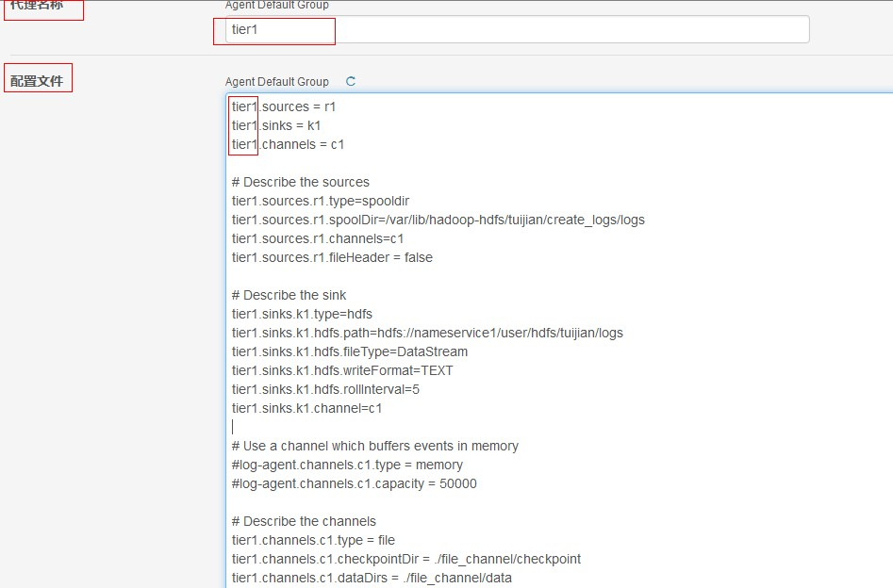Click the comment '# Describe the sources'
This screenshot has height=588, width=893.
point(300,182)
